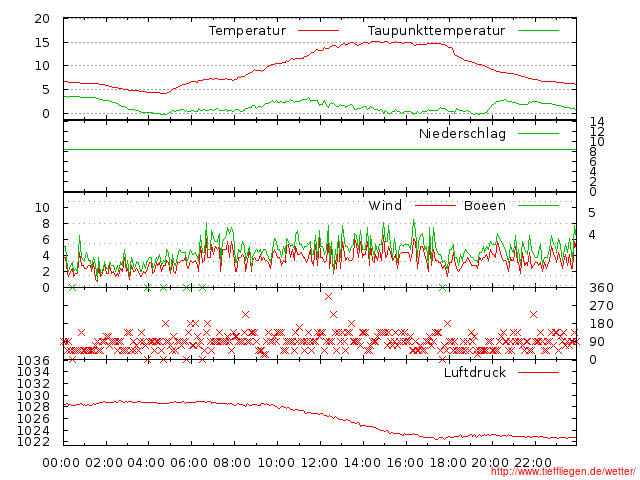Click the 10:00 time axis label
Viewport: 640px width, 480px height.
pyautogui.click(x=276, y=463)
